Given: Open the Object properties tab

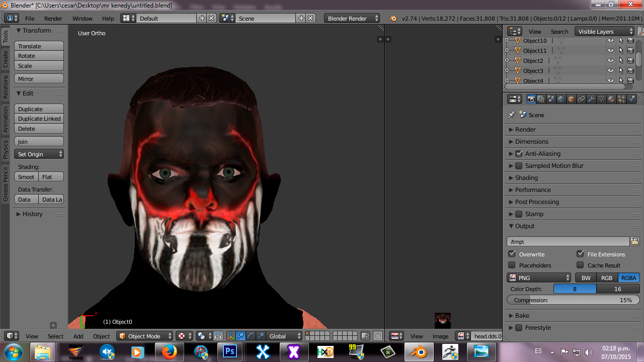Looking at the screenshot, I should coord(571,99).
